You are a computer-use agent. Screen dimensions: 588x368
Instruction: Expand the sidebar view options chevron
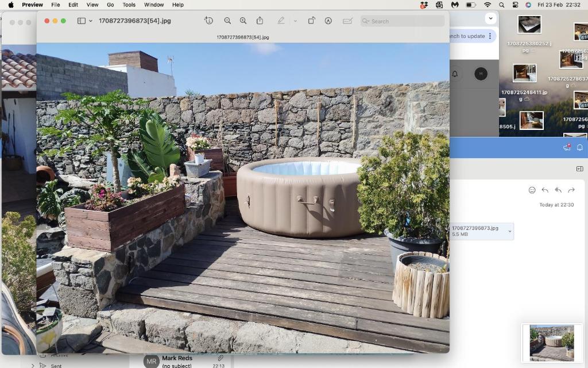click(x=90, y=21)
